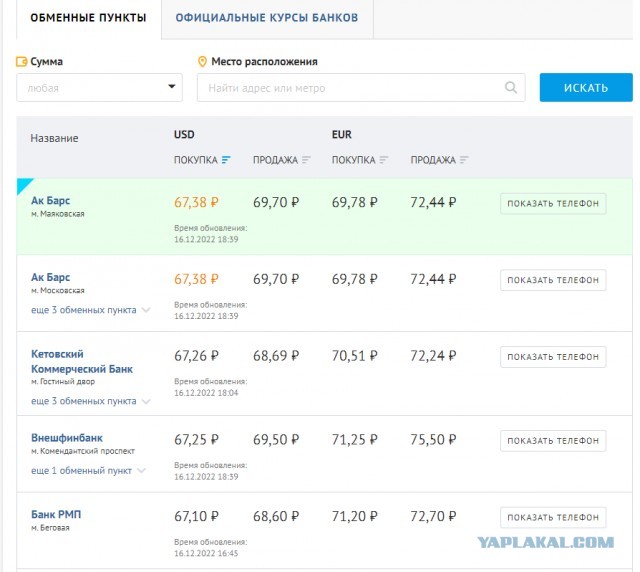Open Кетовский Коммерческий Банк link
Image resolution: width=640 pixels, height=572 pixels.
(x=82, y=361)
